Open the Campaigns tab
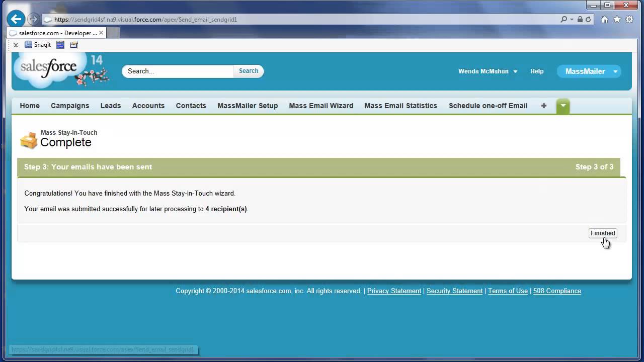 point(70,106)
